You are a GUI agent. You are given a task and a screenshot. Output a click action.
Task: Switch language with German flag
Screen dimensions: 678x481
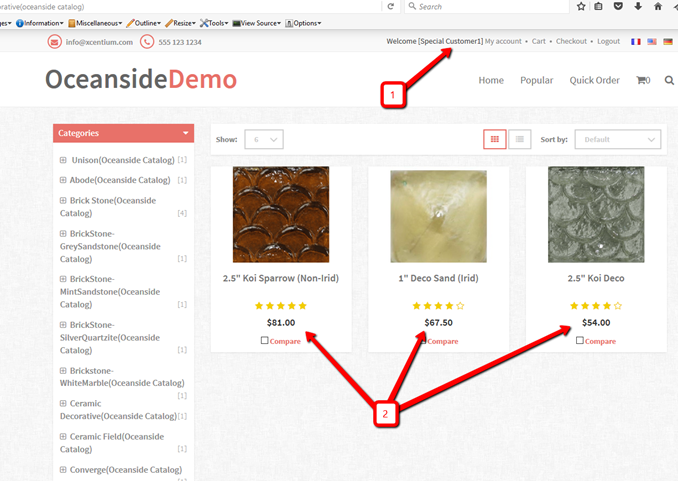point(668,42)
